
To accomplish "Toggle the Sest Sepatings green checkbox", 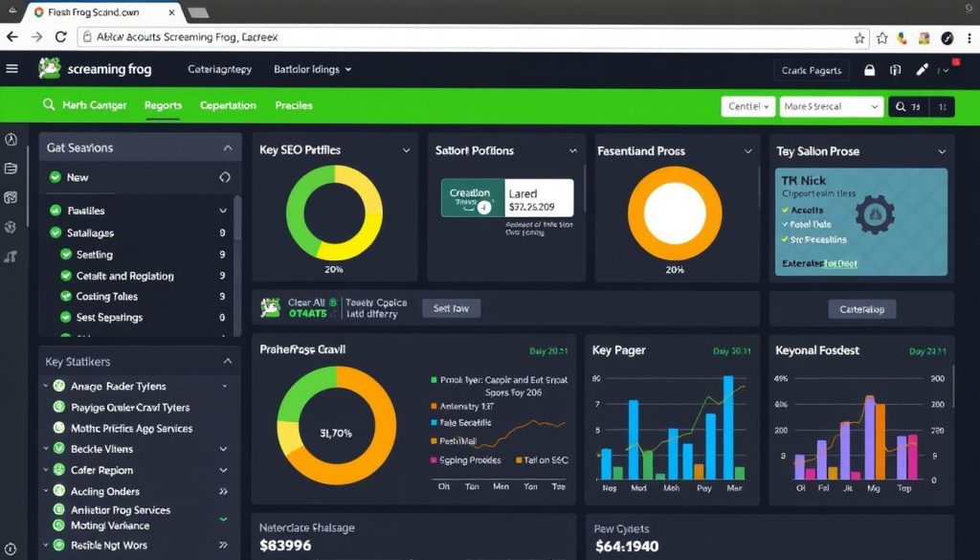I will (x=66, y=318).
